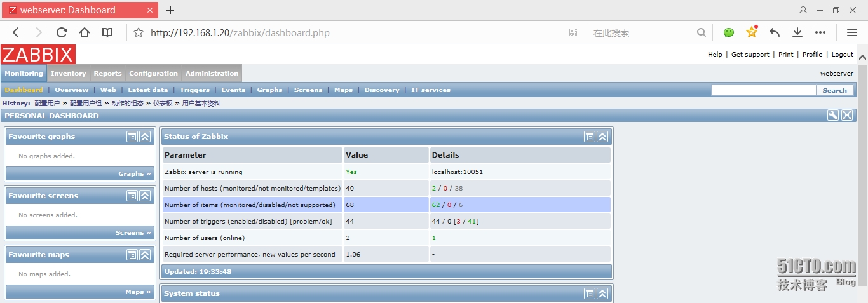Collapse the Favourite maps widget
Viewport: 868px width, 303px height.
click(x=145, y=255)
